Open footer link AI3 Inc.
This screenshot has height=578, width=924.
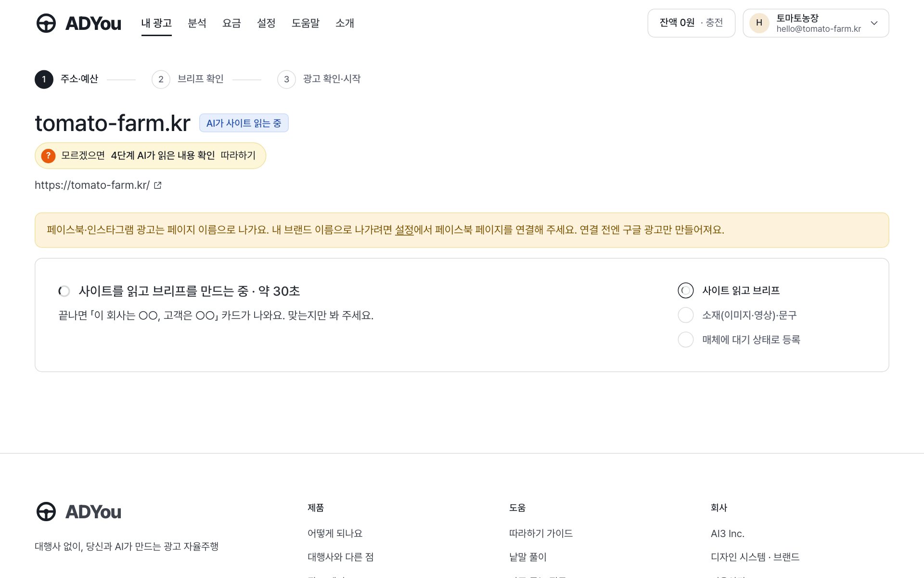coord(728,534)
